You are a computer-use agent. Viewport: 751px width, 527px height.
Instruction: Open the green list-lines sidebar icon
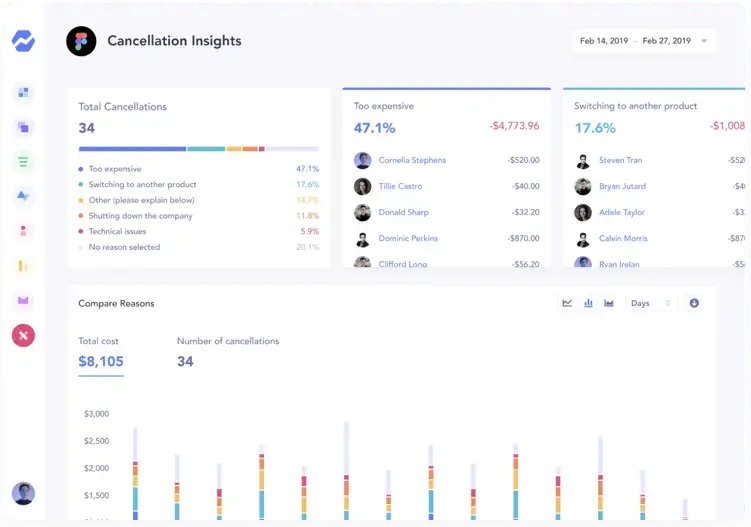pyautogui.click(x=23, y=162)
